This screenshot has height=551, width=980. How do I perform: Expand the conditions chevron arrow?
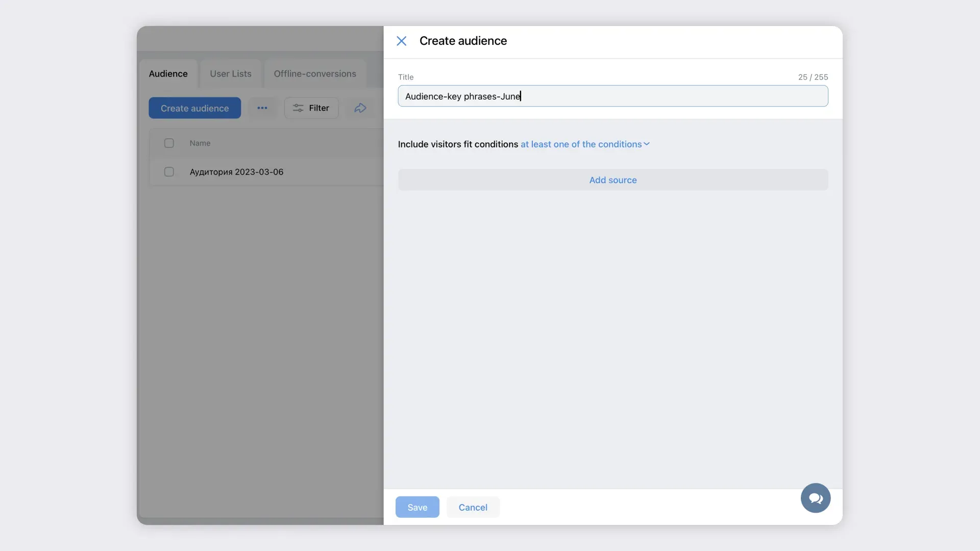point(647,144)
